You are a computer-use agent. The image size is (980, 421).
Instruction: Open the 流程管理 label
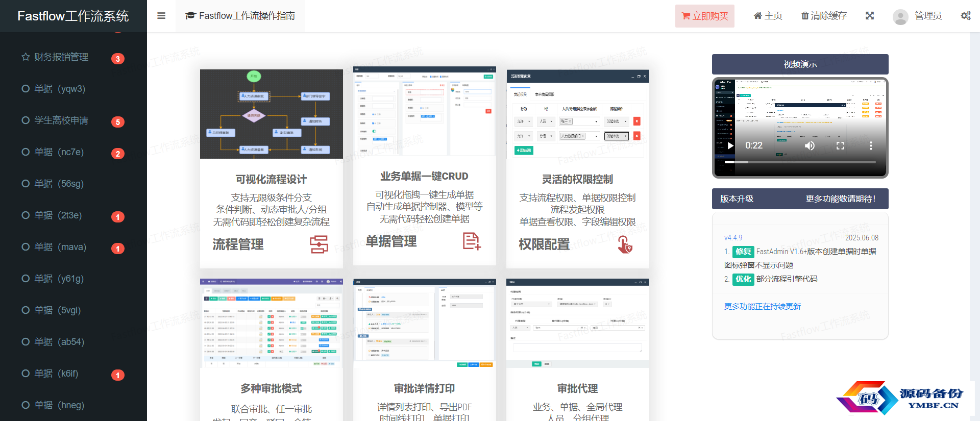(238, 244)
